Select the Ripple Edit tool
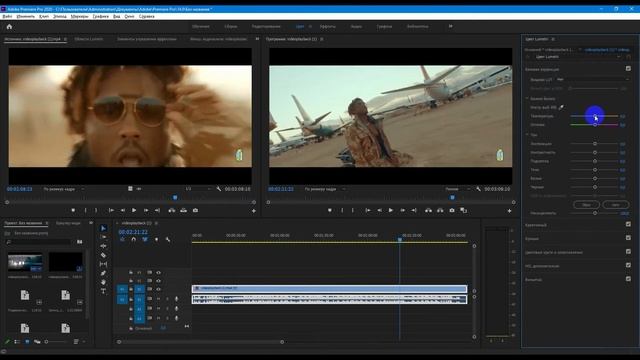The image size is (640, 360). tap(103, 246)
